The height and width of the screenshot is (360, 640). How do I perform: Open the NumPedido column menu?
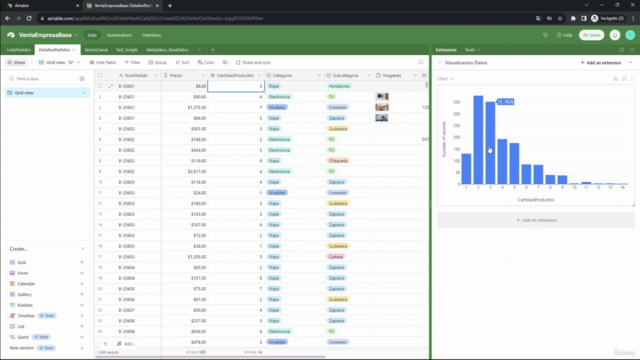tap(156, 76)
